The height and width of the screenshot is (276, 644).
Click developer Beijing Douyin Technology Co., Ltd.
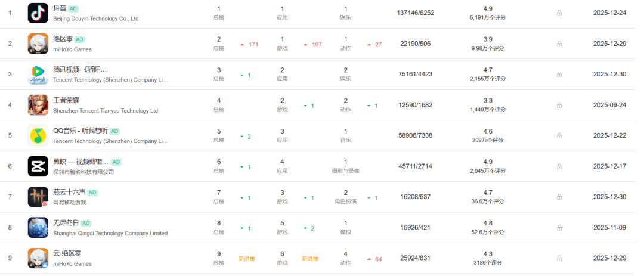coord(96,18)
